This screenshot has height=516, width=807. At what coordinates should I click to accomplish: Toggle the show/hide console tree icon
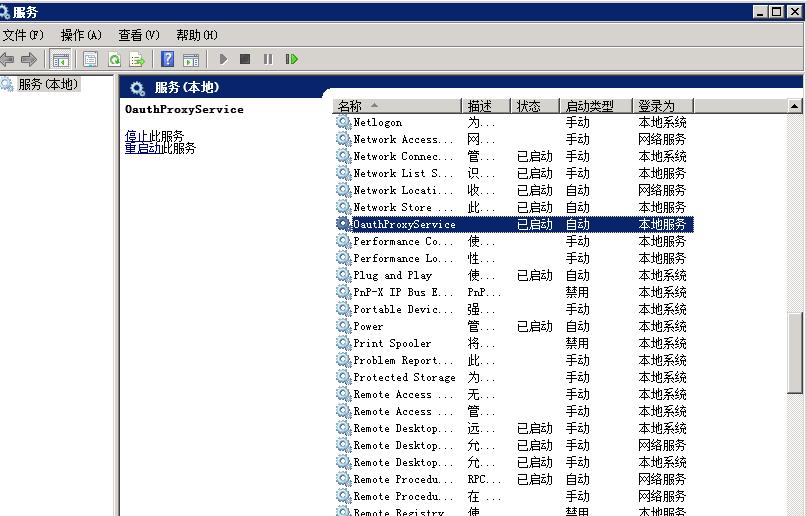coord(61,60)
